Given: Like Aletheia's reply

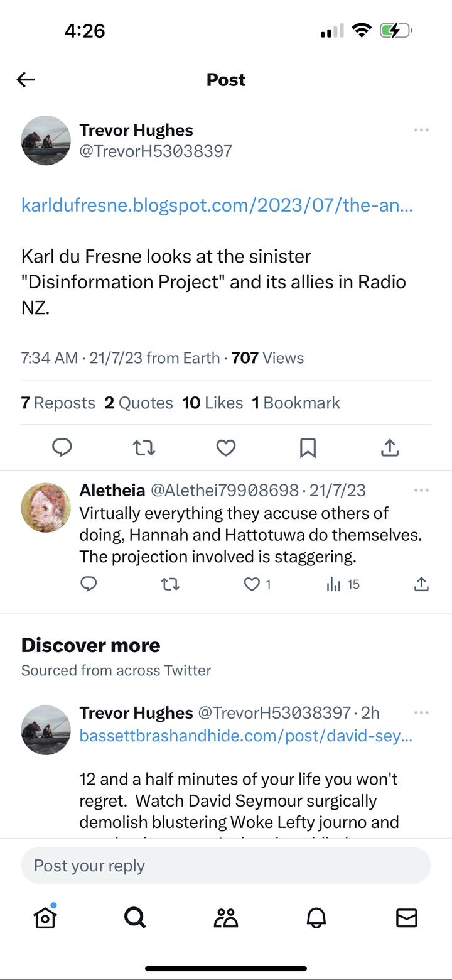Looking at the screenshot, I should (x=252, y=585).
